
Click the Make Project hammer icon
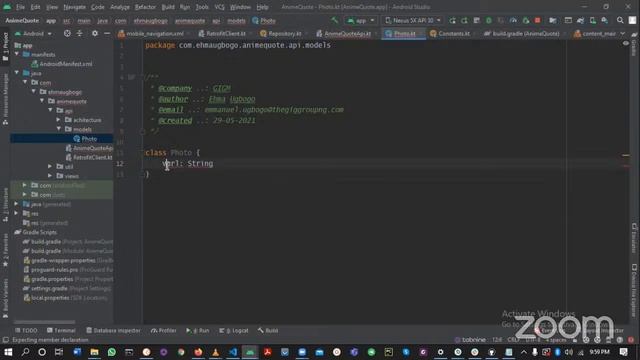click(334, 20)
